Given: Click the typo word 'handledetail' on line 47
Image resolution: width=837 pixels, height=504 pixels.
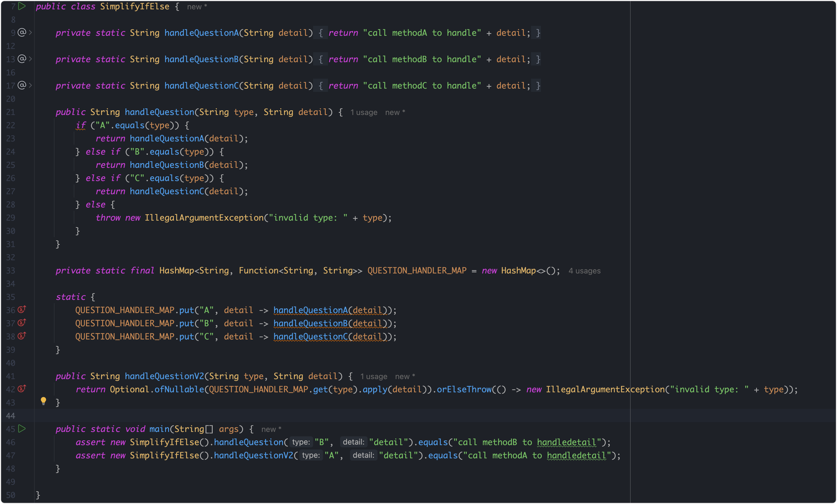Looking at the screenshot, I should point(576,455).
